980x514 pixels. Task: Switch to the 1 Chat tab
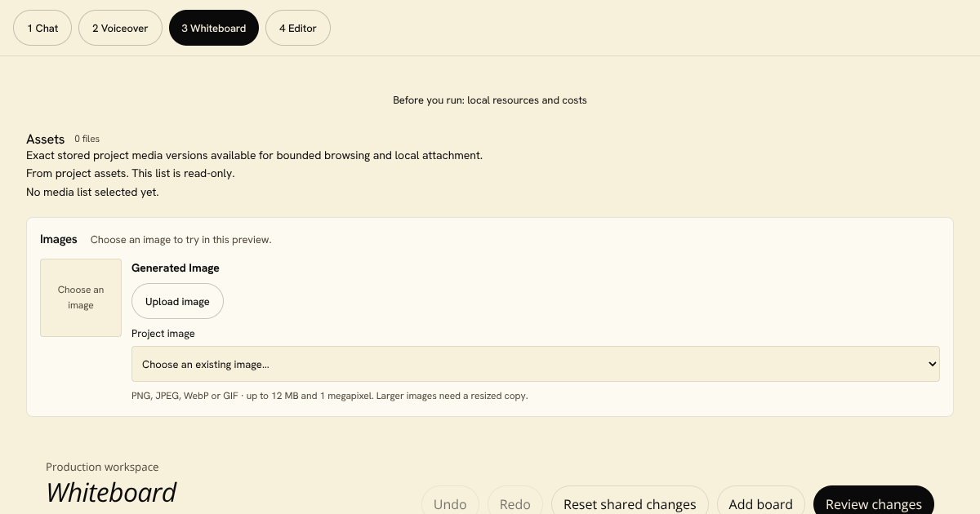42,28
